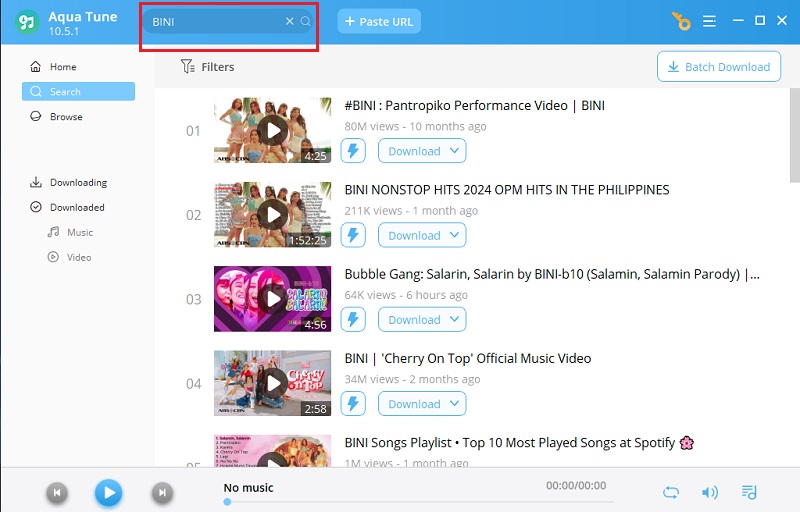
Task: Expand Download dropdown for BINI NONSTOP HITS
Action: [454, 235]
